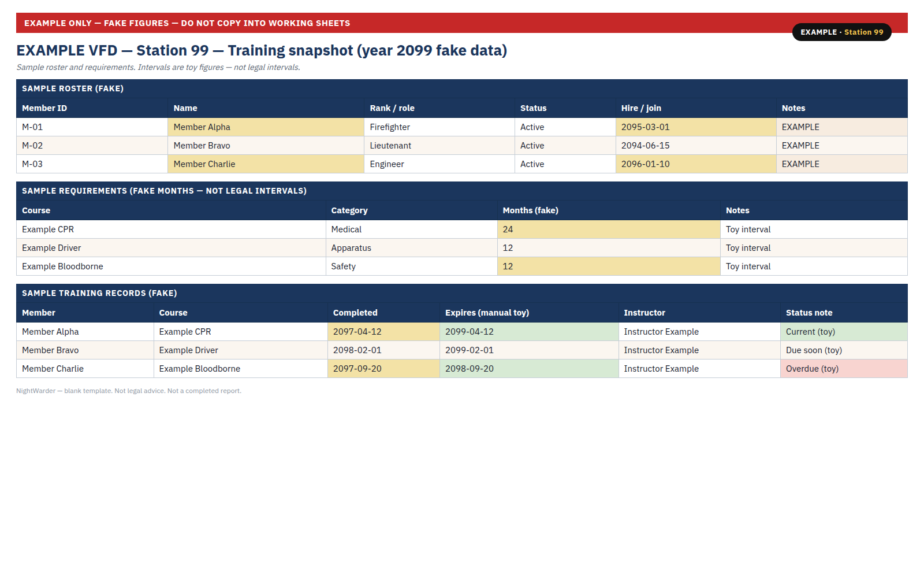The width and height of the screenshot is (924, 578).
Task: Select Example Driver in requirements table
Action: point(171,248)
